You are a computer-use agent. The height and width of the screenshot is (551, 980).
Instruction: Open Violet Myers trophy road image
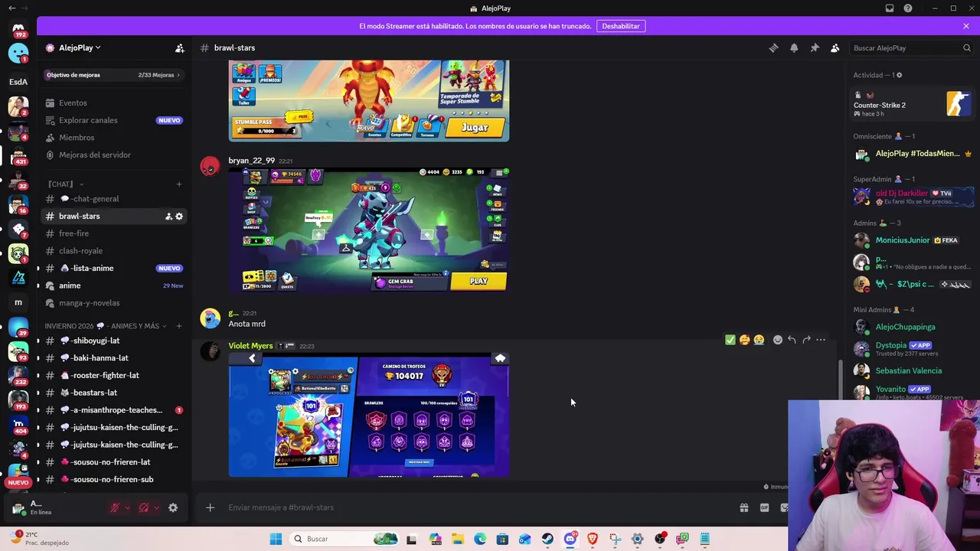tap(368, 416)
